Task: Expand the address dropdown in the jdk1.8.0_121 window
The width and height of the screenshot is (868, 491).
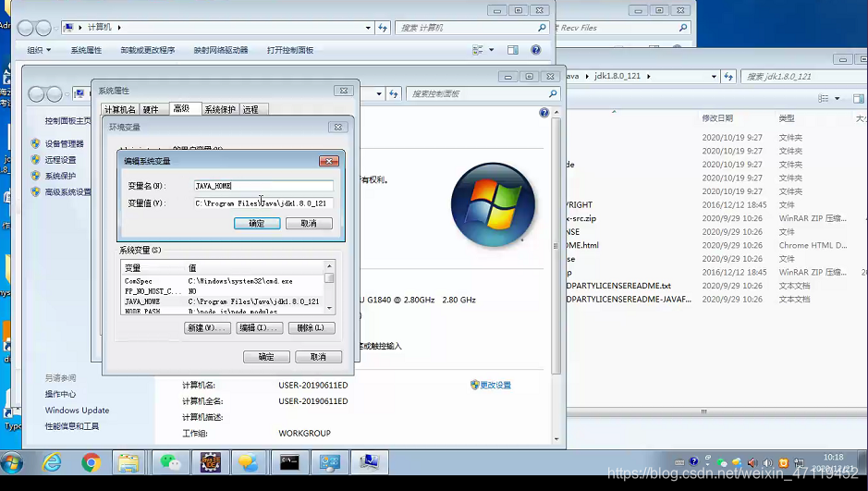Action: (715, 77)
